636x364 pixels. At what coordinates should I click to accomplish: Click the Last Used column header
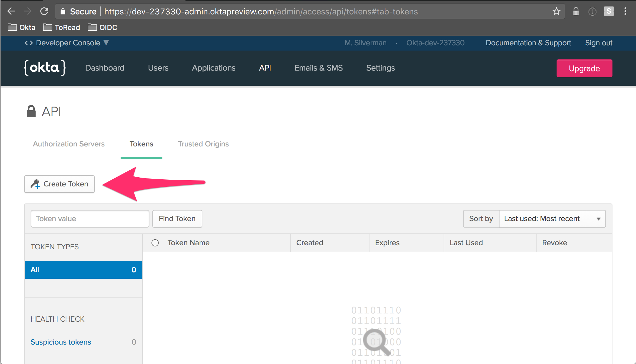(466, 243)
